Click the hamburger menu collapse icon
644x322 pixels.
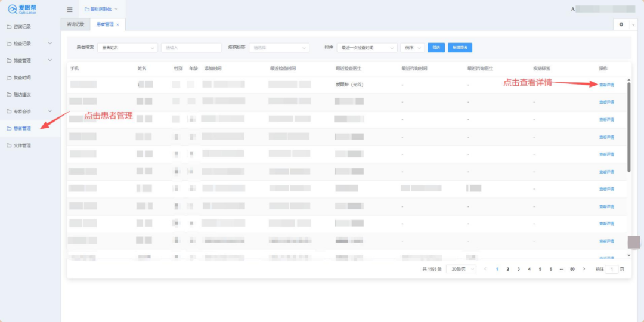[70, 10]
